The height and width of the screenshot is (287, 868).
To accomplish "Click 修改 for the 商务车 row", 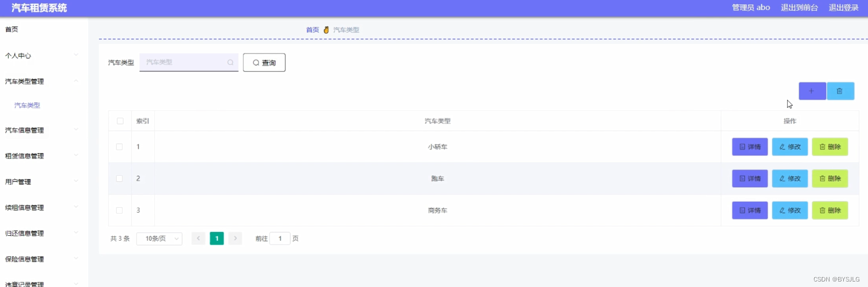I will 790,210.
